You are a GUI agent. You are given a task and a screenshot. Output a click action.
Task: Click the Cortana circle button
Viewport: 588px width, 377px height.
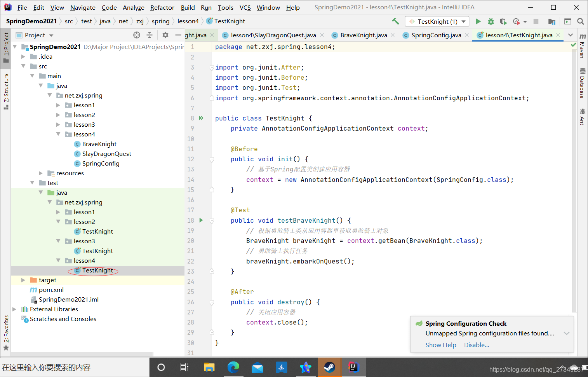point(161,367)
